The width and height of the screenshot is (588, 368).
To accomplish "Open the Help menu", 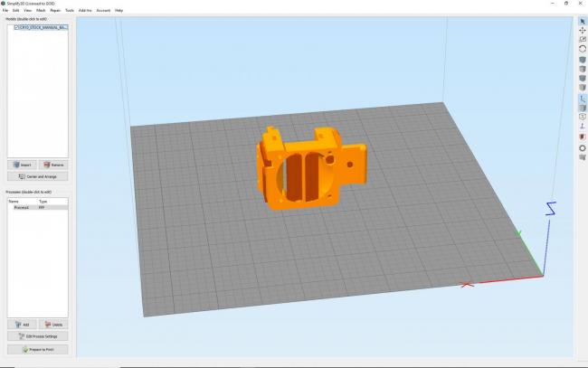I will coord(119,11).
